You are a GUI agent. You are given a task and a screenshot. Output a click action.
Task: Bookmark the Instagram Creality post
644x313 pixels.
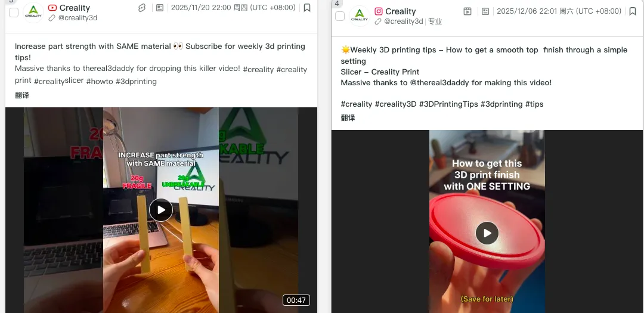click(x=633, y=11)
